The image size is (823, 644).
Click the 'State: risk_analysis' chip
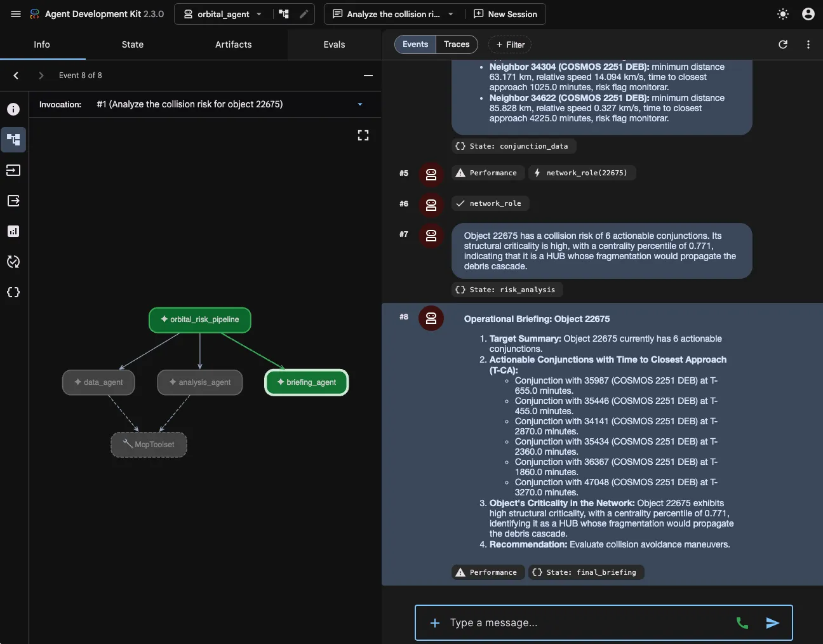click(x=507, y=290)
